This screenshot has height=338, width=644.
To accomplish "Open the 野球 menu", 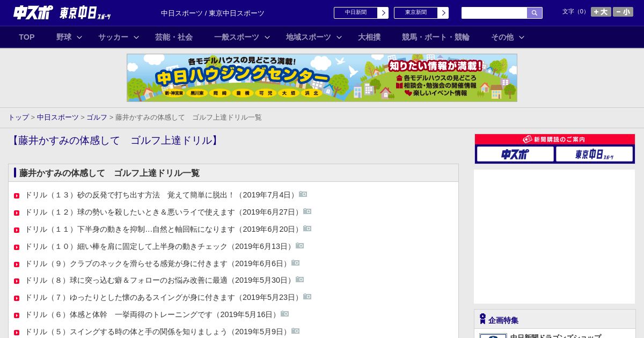I will pyautogui.click(x=64, y=37).
